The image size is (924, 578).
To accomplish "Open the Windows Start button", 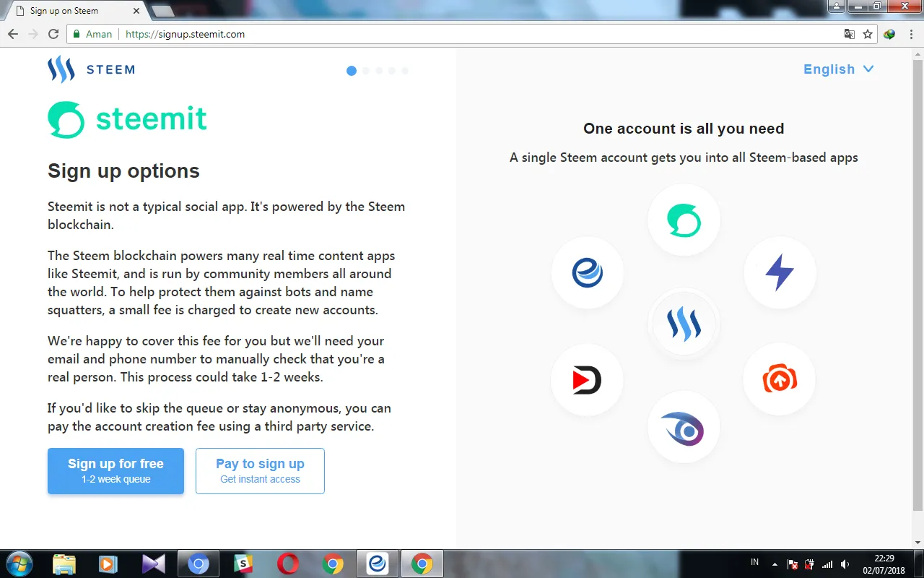I will coord(19,564).
